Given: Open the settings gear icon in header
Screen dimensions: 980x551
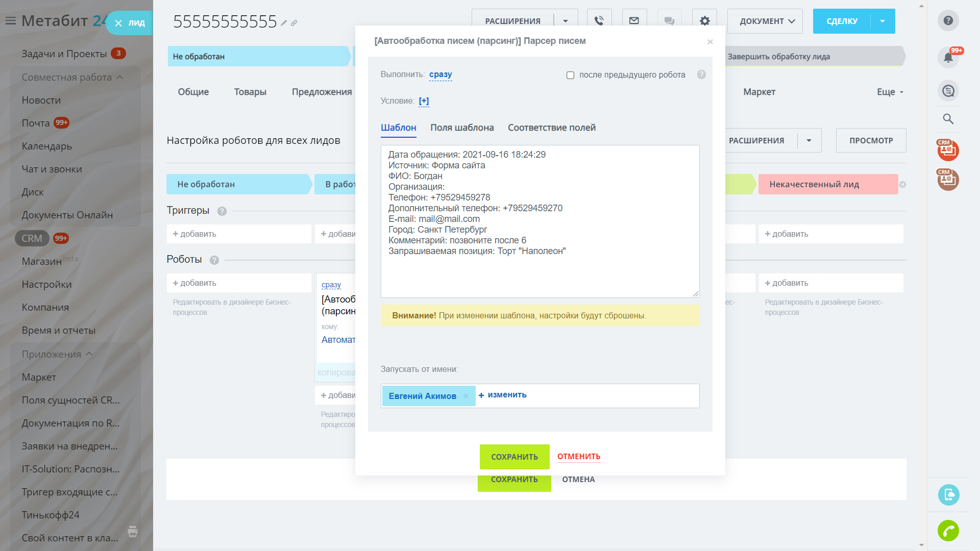Looking at the screenshot, I should (x=704, y=21).
